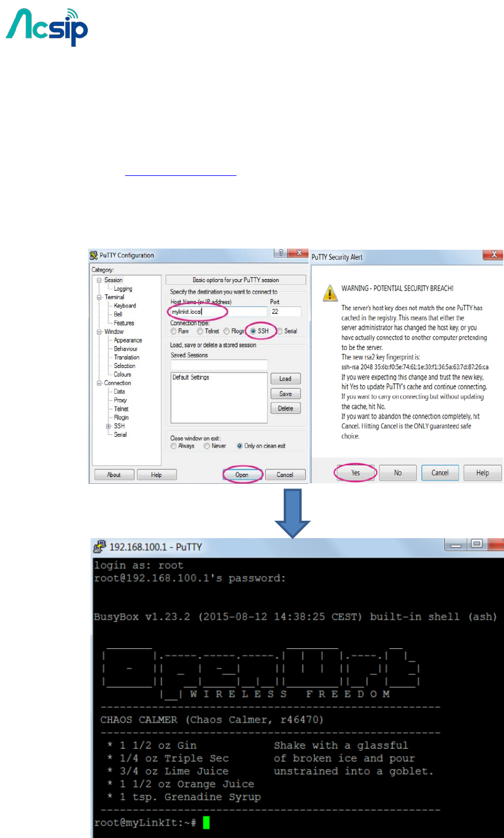Close the PuTTY Security Alert dialog

click(494, 254)
